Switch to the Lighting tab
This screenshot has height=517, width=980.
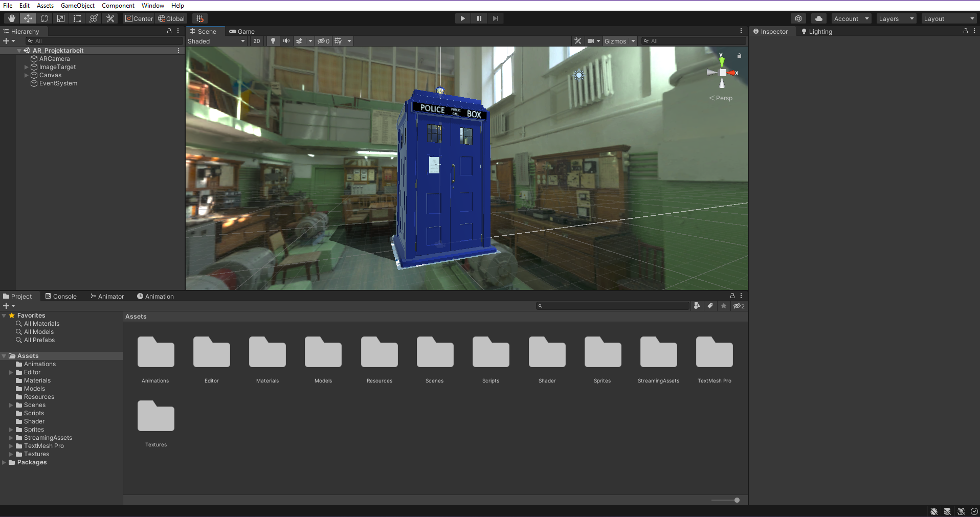817,32
